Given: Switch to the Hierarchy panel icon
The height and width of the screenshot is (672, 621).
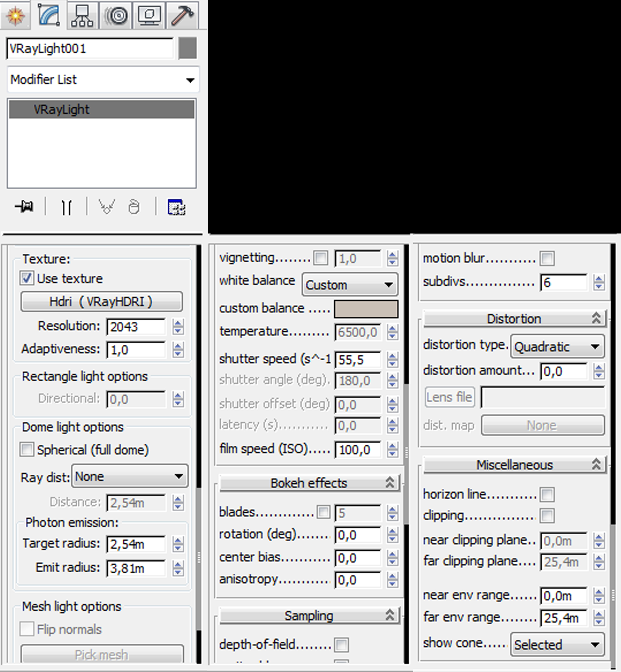Looking at the screenshot, I should (x=82, y=15).
